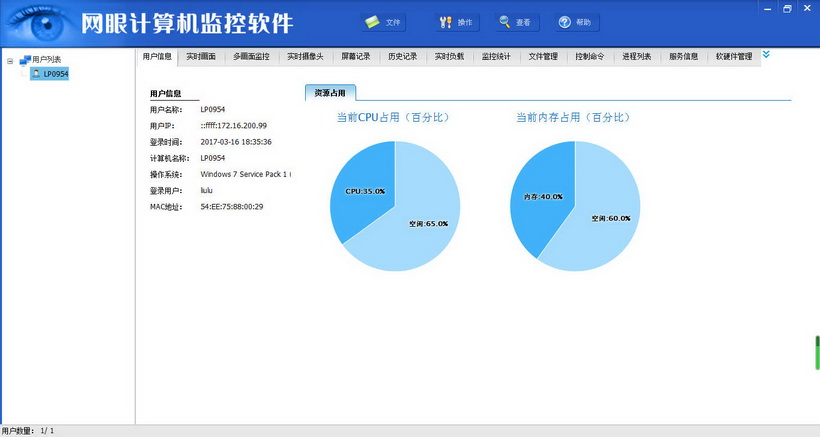
Task: Switch to 文件管理 tab
Action: click(543, 56)
